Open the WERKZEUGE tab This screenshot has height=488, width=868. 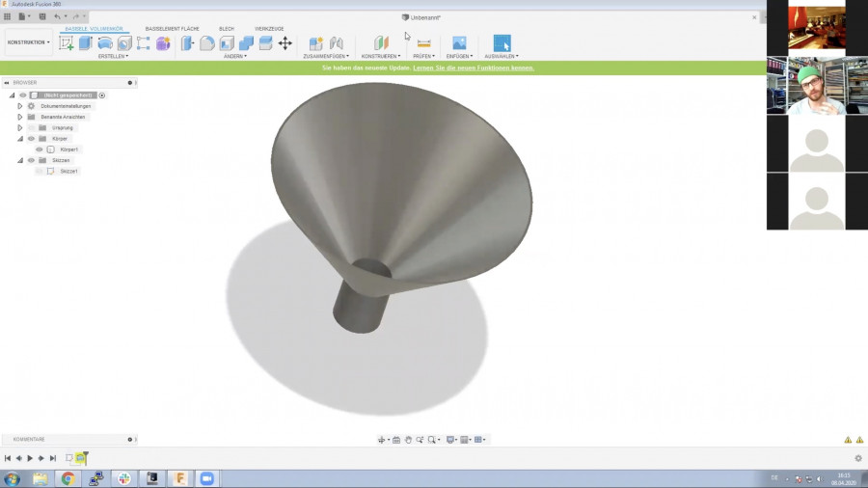(269, 29)
